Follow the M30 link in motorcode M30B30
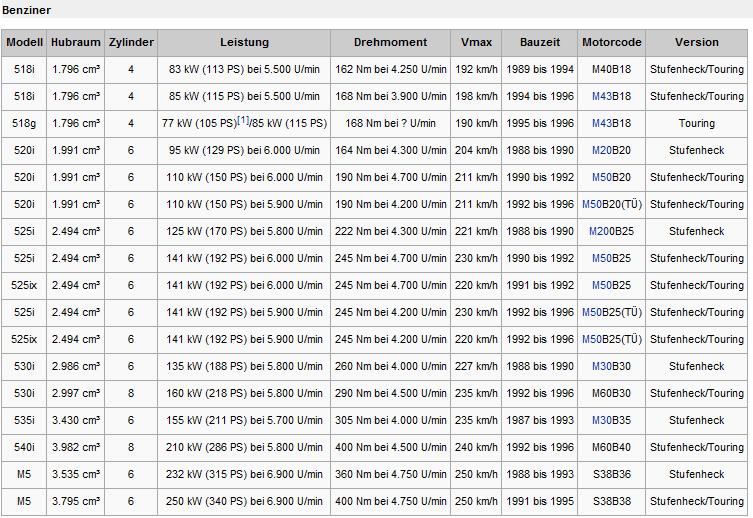The height and width of the screenshot is (518, 753). point(601,366)
